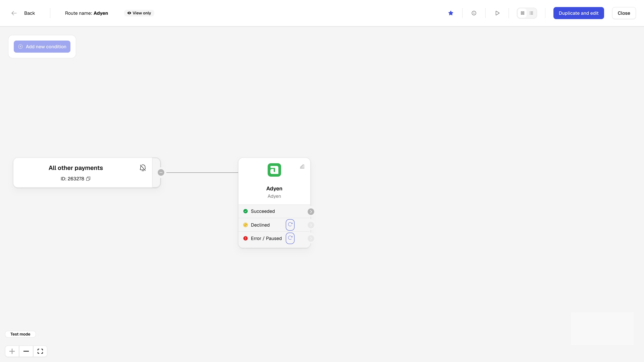Collapse the All other payments branch
The image size is (644, 362).
coord(161,172)
